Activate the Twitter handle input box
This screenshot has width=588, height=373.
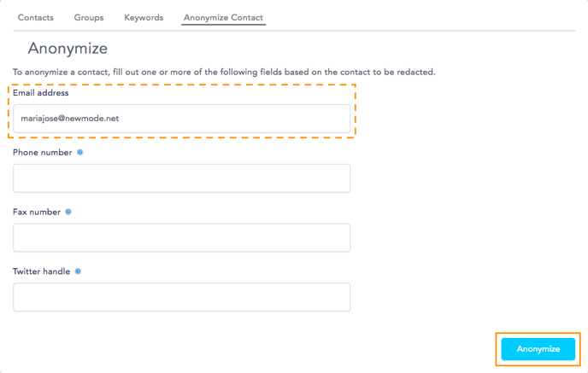(182, 297)
